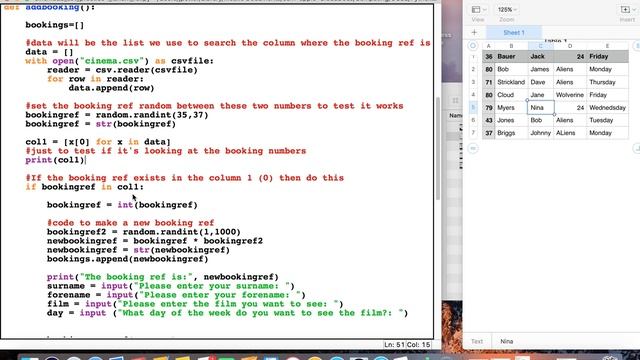Select the cell containing "Dave"
640x360 pixels.
541,82
